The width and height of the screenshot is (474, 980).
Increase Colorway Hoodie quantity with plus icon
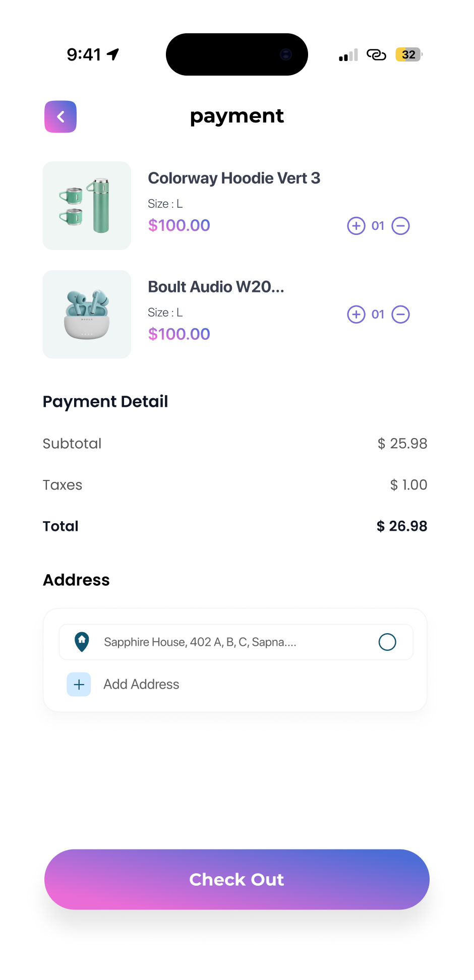click(x=356, y=226)
